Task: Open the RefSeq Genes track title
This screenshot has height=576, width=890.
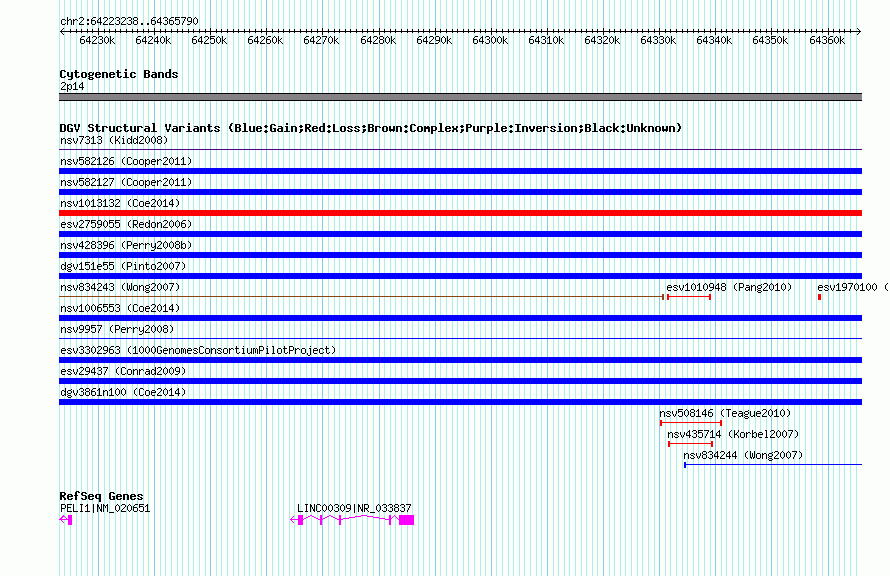Action: pos(101,496)
